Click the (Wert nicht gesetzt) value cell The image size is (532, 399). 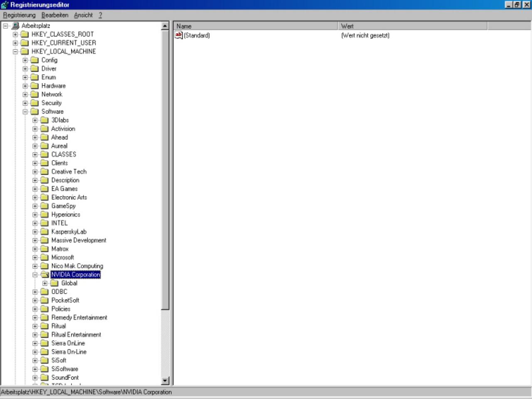coord(365,35)
